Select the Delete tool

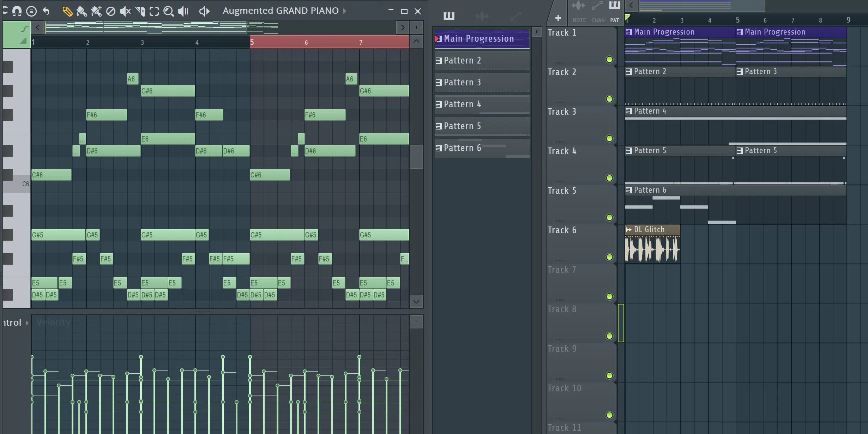click(x=110, y=11)
